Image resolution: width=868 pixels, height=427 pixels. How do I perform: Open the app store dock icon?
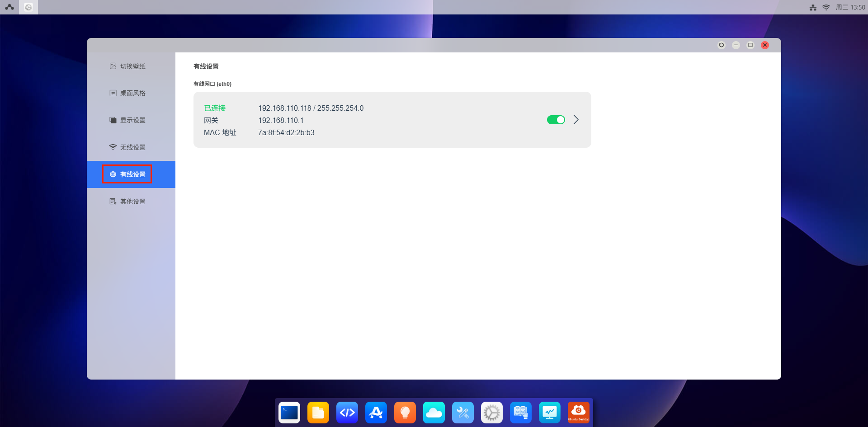(x=376, y=413)
